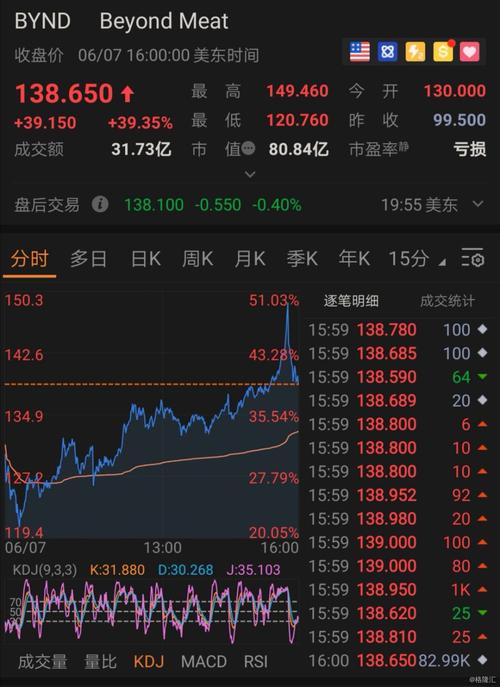Tap the after-hours price 138.100

click(154, 205)
